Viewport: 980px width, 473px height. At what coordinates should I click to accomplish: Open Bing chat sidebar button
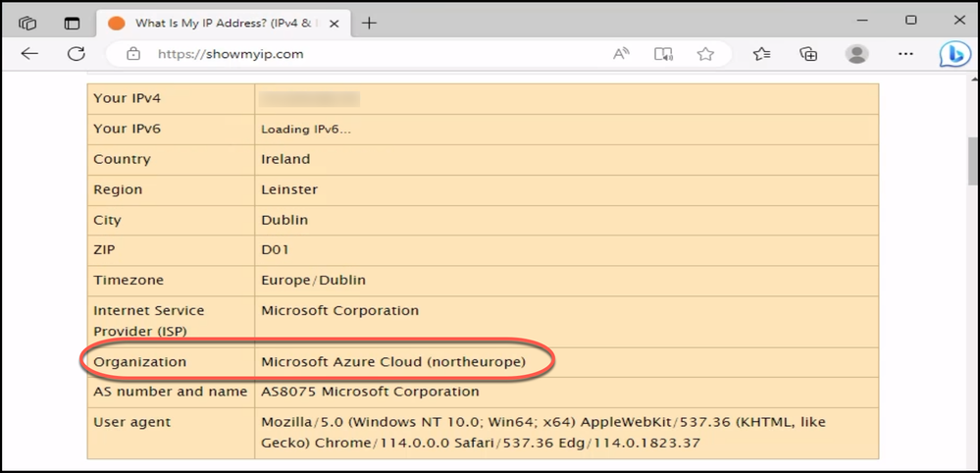tap(954, 54)
